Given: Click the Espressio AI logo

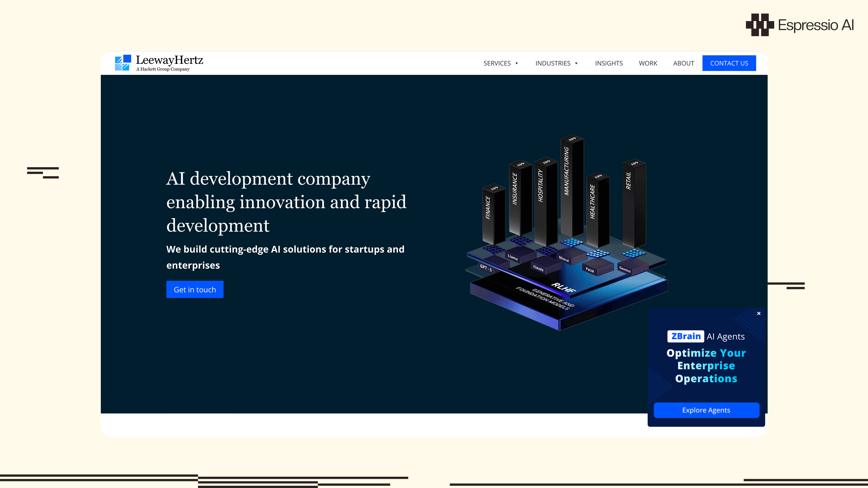Looking at the screenshot, I should tap(799, 25).
